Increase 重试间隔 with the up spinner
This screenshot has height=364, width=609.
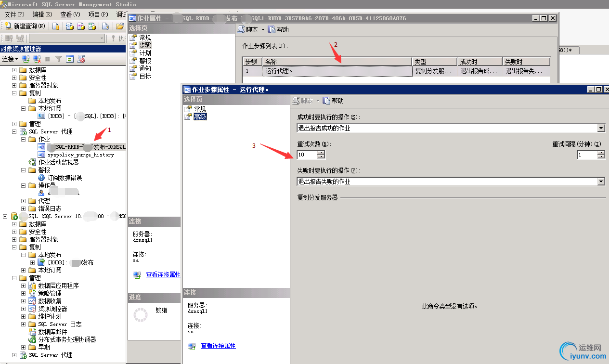[x=601, y=153]
